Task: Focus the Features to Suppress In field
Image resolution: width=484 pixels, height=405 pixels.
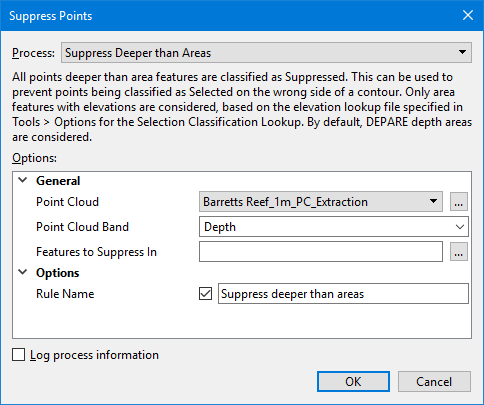Action: pyautogui.click(x=321, y=252)
